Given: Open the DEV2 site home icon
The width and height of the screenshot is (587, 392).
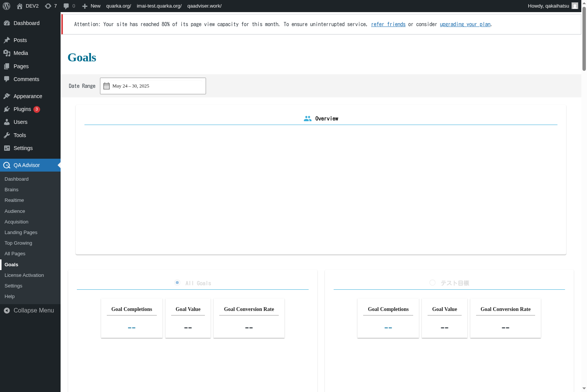Looking at the screenshot, I should (20, 6).
